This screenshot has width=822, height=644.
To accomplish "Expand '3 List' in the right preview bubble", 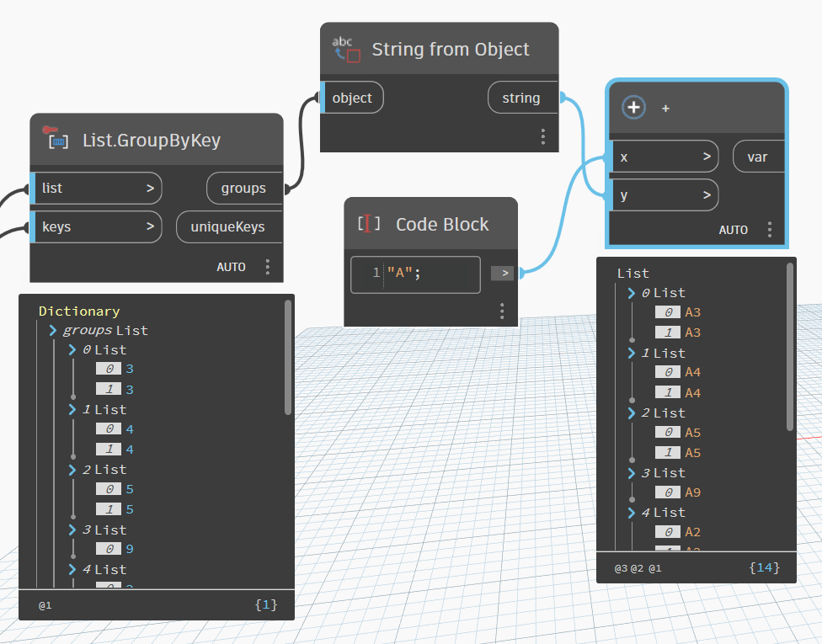I will pos(631,472).
